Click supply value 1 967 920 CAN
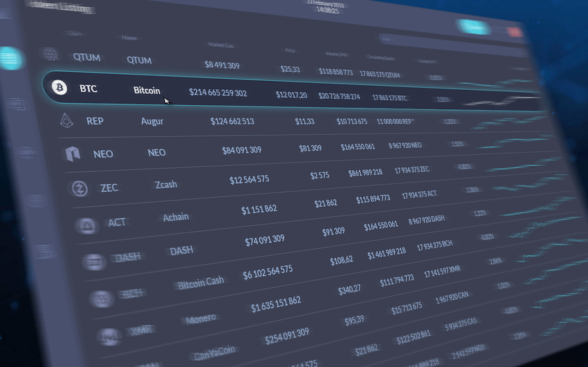Viewport: 588px width, 367px height. pyautogui.click(x=452, y=298)
